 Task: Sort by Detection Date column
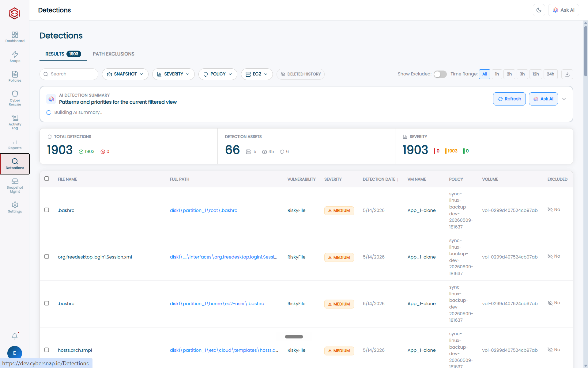click(381, 179)
